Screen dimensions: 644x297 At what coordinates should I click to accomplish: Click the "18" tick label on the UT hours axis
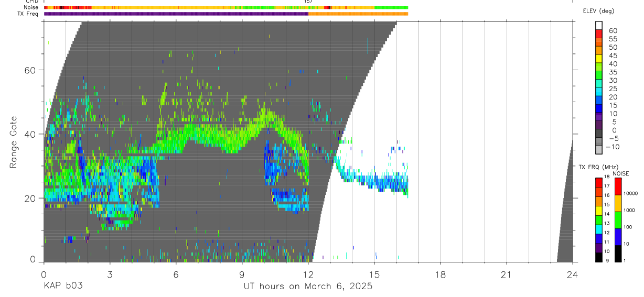(441, 274)
